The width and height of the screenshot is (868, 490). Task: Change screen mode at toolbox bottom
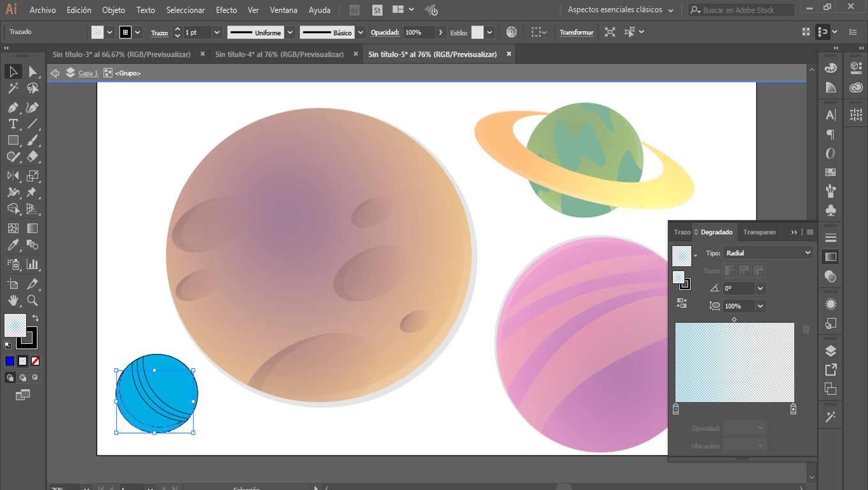click(x=23, y=395)
